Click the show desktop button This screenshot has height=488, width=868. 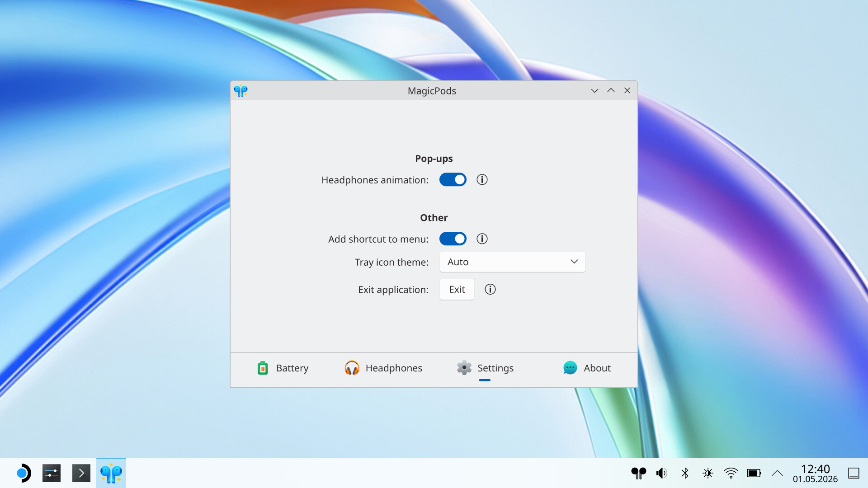click(854, 473)
